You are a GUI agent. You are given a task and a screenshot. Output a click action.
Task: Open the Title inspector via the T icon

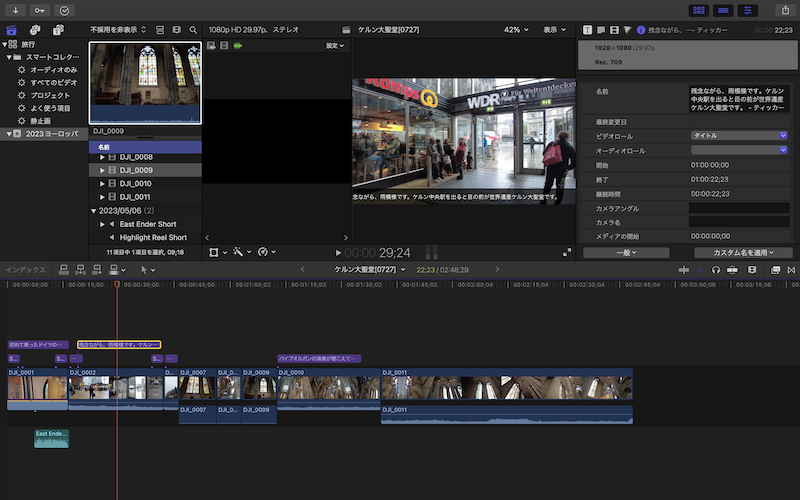coord(588,30)
